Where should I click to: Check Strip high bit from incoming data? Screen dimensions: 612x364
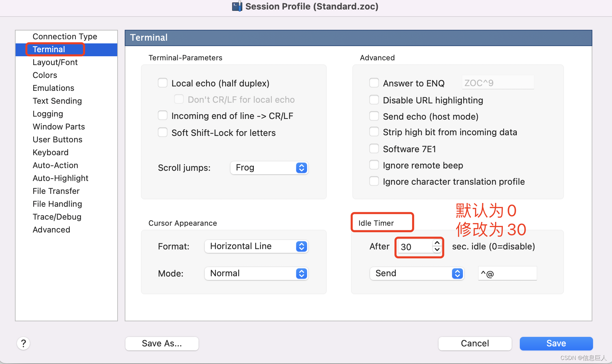[374, 132]
